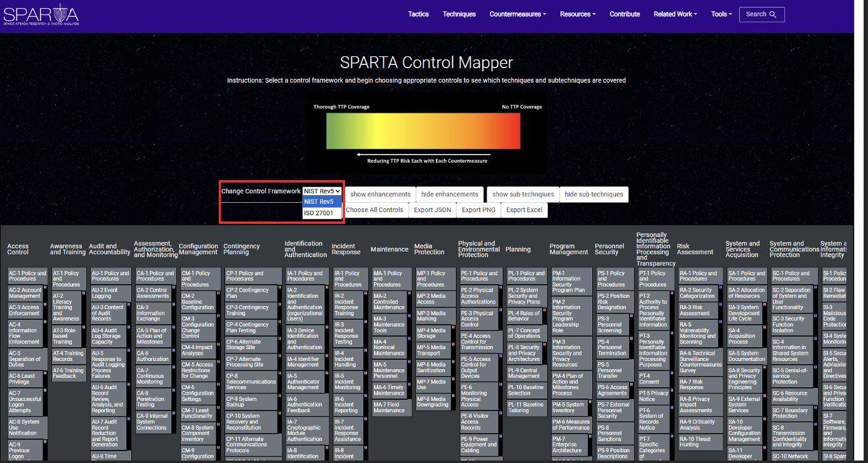Select the IA-5 Authenticator Management control
Screen dimensions: 868x463
(x=305, y=382)
